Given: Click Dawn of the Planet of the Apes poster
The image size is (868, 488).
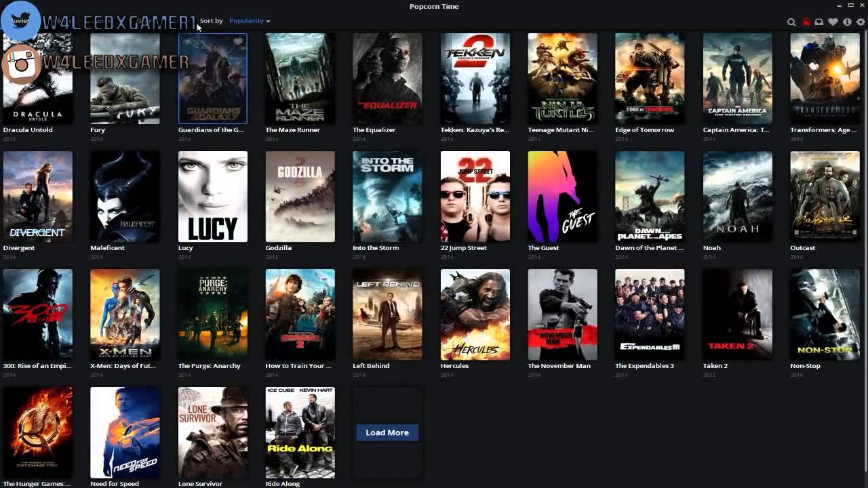Looking at the screenshot, I should click(x=650, y=197).
